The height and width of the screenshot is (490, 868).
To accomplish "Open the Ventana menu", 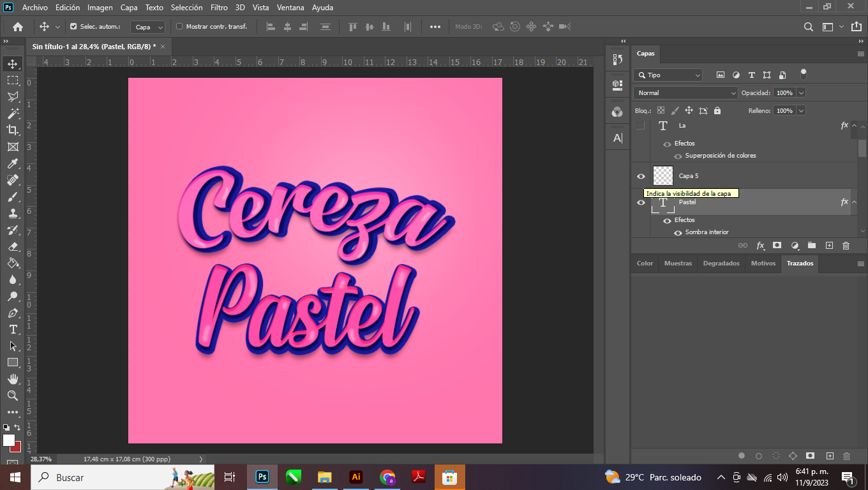I will click(x=290, y=8).
